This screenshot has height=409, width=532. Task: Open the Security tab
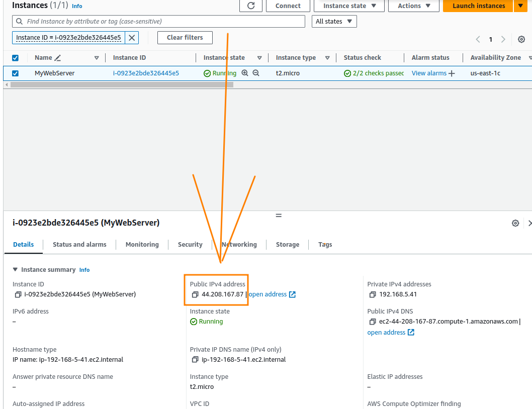[x=190, y=245]
